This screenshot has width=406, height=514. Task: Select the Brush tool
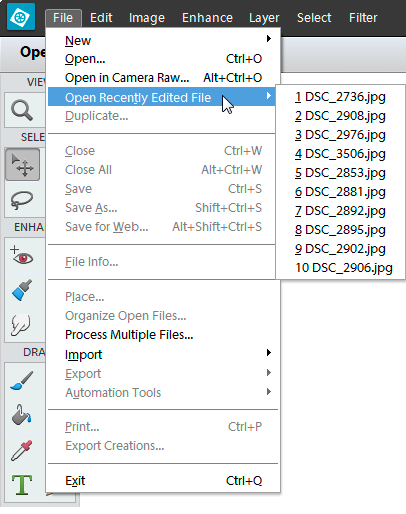(x=22, y=381)
